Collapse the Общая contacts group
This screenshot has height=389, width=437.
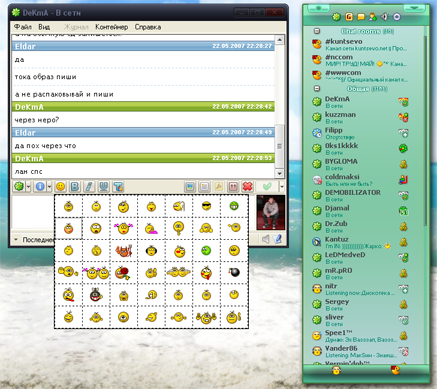(317, 88)
